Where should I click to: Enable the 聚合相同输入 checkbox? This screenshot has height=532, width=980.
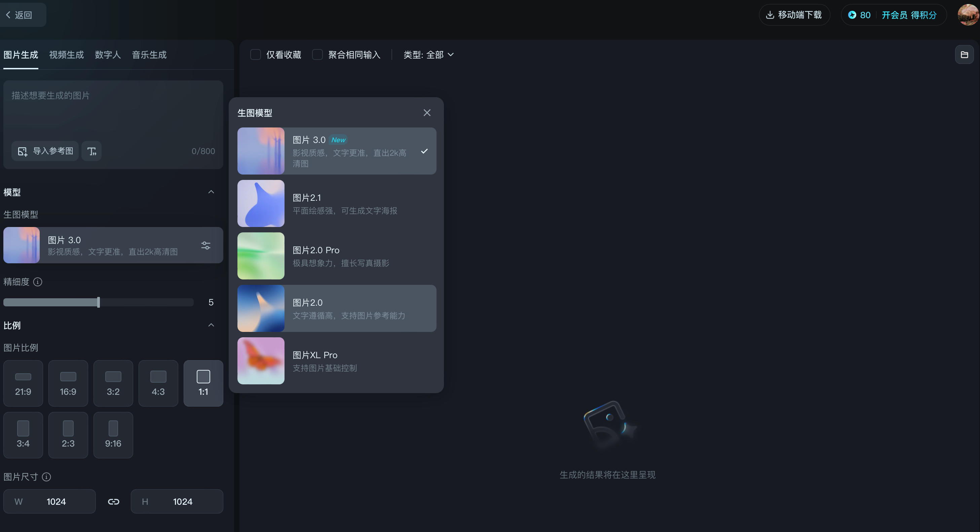click(317, 55)
